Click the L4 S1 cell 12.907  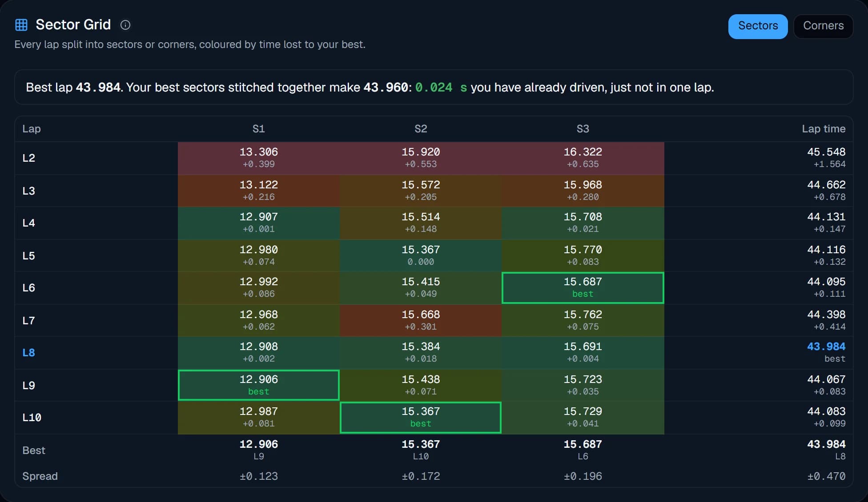[259, 223]
